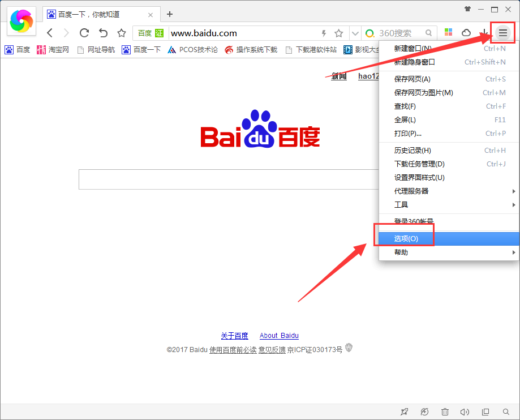The width and height of the screenshot is (520, 420).
Task: Choose 保存网页(A) from menu
Action: (x=449, y=79)
